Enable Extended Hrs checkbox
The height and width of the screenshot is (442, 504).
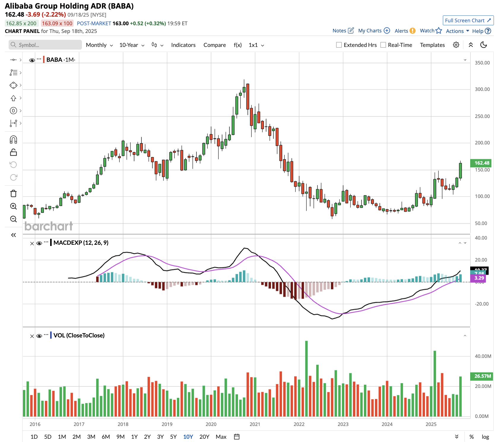pos(339,45)
